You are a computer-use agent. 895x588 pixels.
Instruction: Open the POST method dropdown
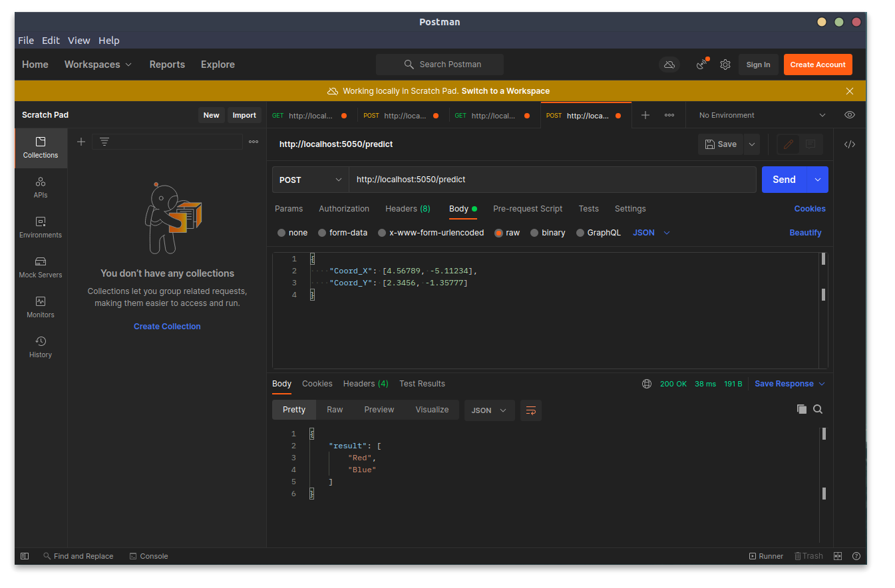[311, 180]
